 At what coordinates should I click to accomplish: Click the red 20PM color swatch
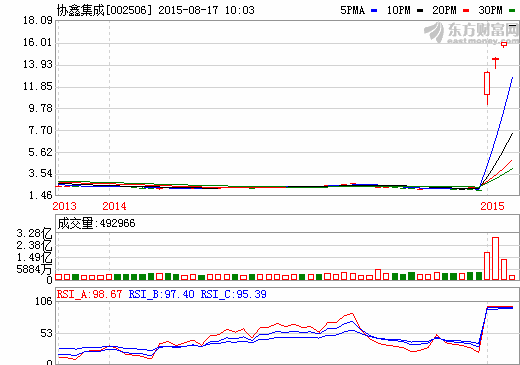466,11
